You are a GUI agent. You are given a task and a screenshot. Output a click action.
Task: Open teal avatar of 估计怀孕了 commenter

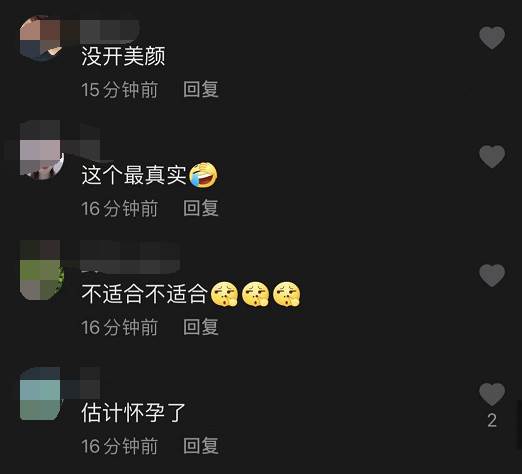pyautogui.click(x=41, y=394)
